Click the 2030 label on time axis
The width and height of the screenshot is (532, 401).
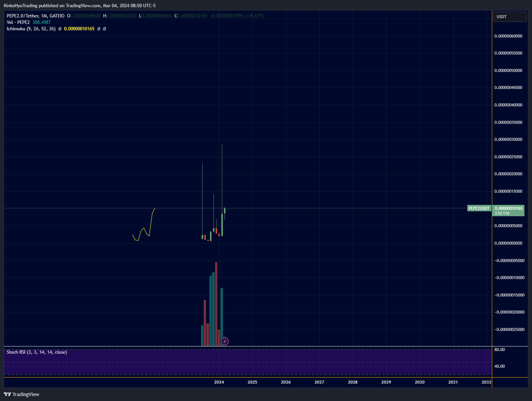click(420, 382)
